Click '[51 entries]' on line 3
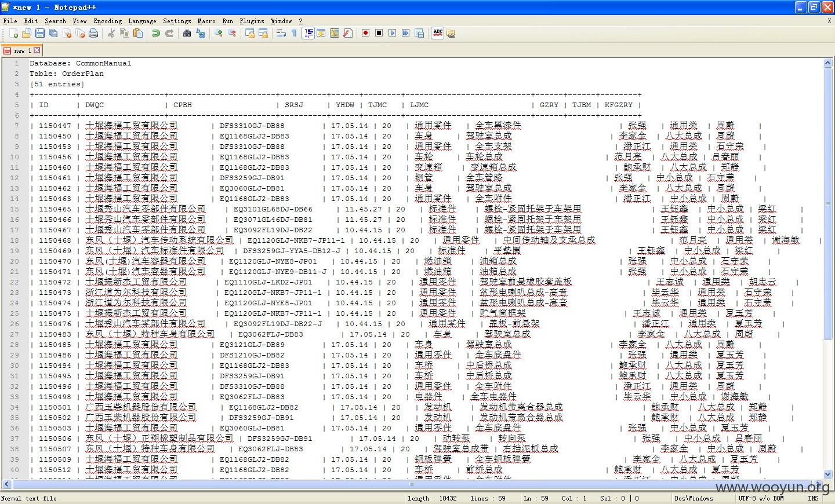835x504 pixels. click(57, 84)
